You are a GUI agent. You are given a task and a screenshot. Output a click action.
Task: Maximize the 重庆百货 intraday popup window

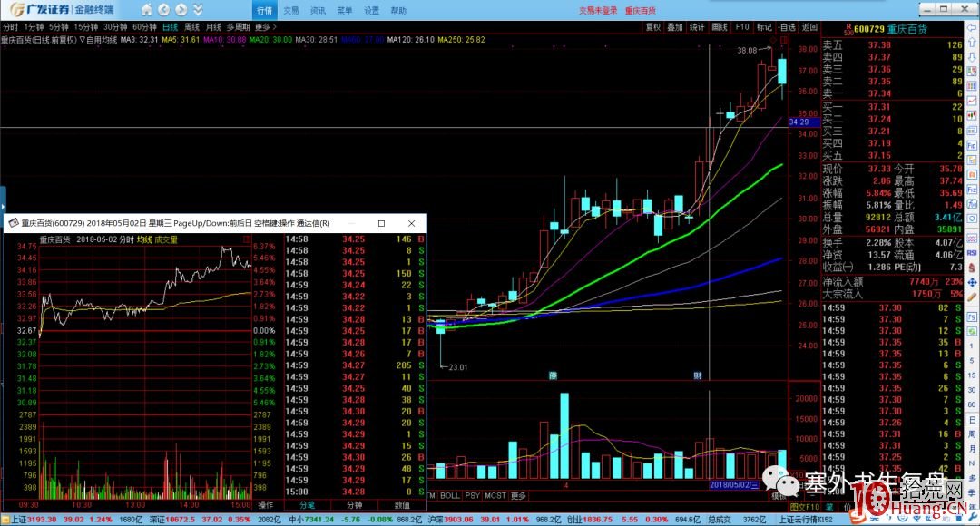click(381, 223)
